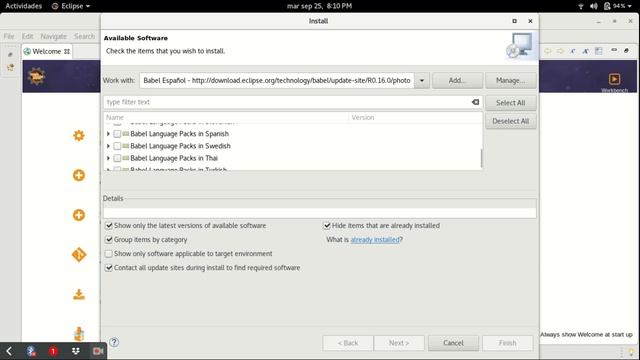This screenshot has height=360, width=640.
Task: Open the volume indicator in top bar
Action: tap(594, 6)
